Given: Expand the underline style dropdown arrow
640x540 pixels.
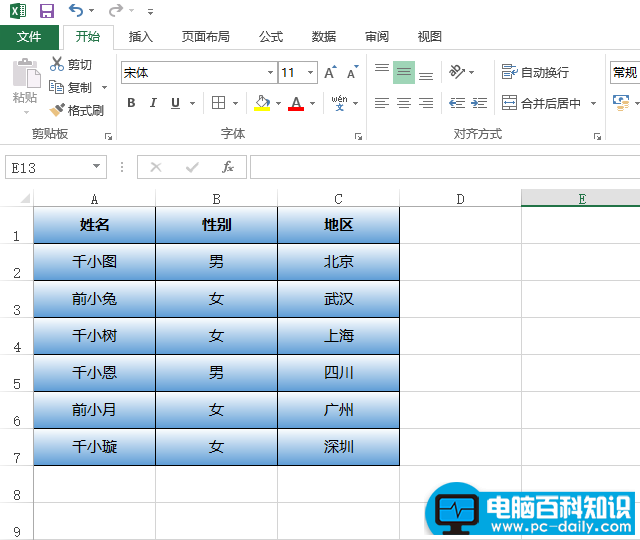Looking at the screenshot, I should point(192,103).
